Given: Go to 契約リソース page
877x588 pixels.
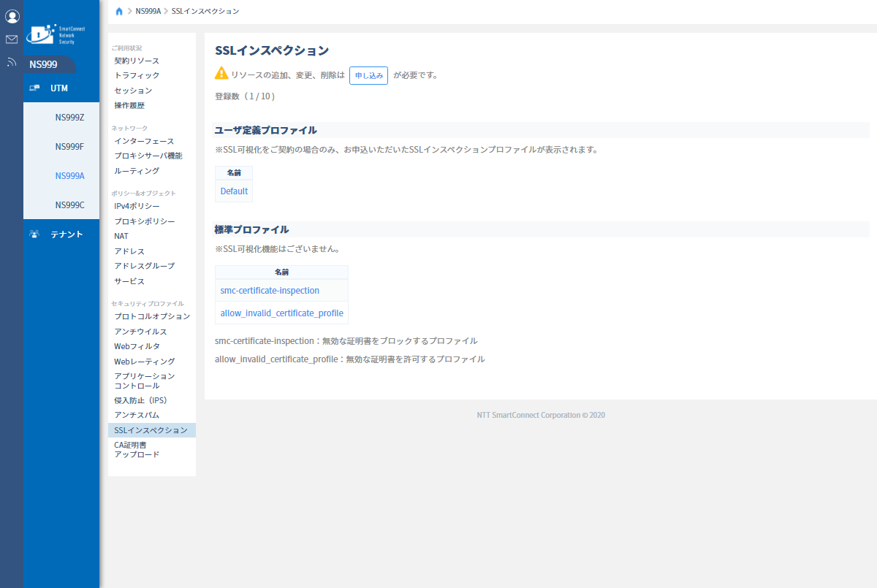Looking at the screenshot, I should tap(137, 61).
